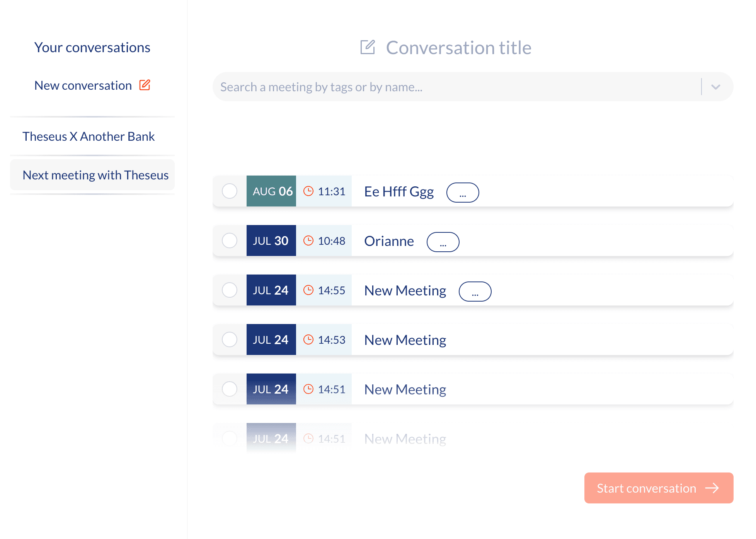Click the tags button on Ee Hfff Ggg meeting
Image resolution: width=756 pixels, height=539 pixels.
coord(463,191)
